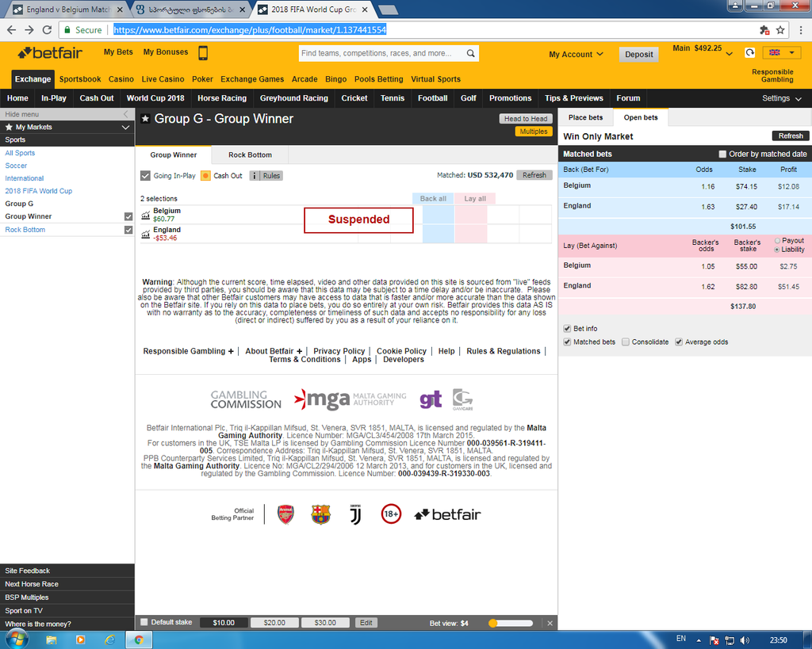Expand Responsible Gambling plus link
Viewport: 812px width, 649px height.
point(189,351)
